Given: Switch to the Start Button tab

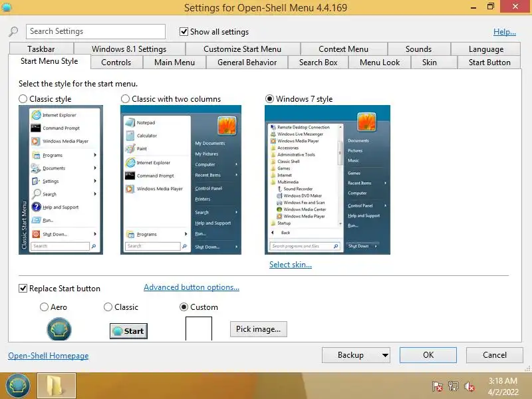Looking at the screenshot, I should pyautogui.click(x=489, y=63).
